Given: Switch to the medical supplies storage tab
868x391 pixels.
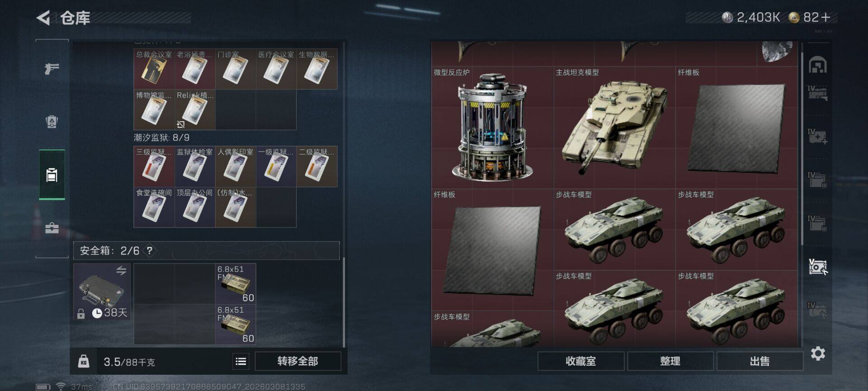Looking at the screenshot, I should pos(817,136).
